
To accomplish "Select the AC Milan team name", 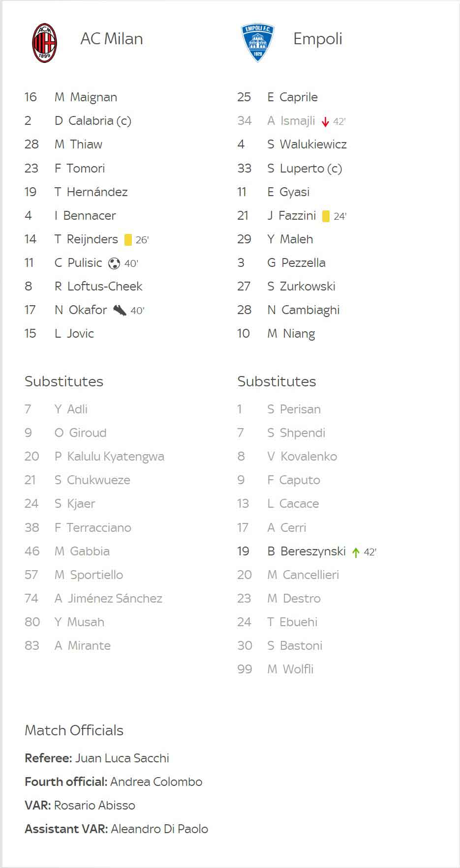I will coord(112,39).
